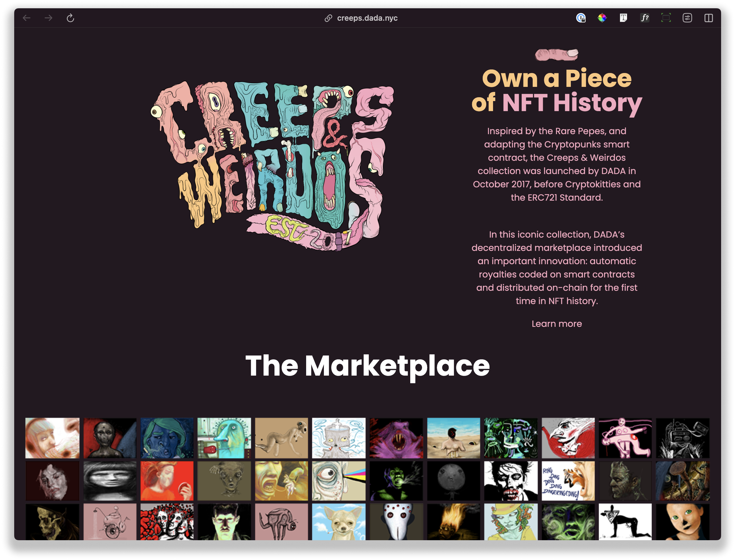Click the link icon beside the URL

coord(328,18)
